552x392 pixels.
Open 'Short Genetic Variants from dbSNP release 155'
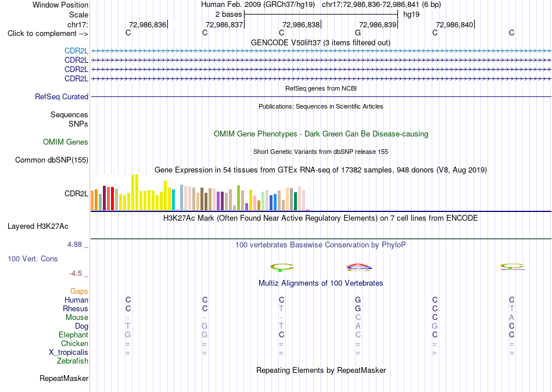pyautogui.click(x=321, y=152)
